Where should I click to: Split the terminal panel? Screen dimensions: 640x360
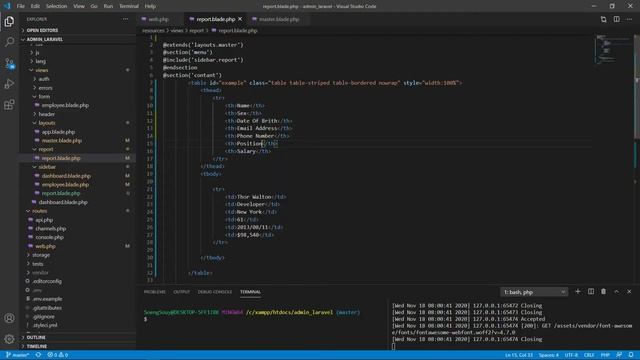click(591, 292)
